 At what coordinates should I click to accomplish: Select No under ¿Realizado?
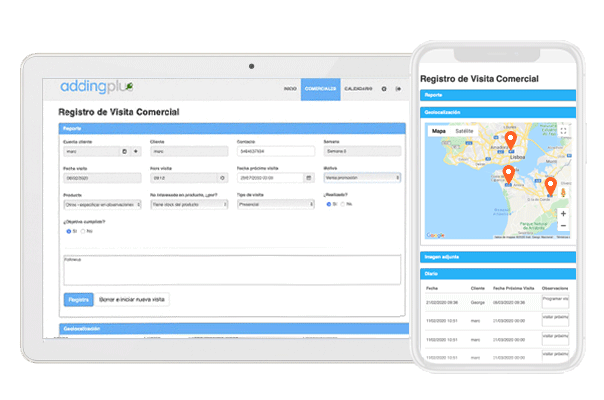click(x=343, y=204)
